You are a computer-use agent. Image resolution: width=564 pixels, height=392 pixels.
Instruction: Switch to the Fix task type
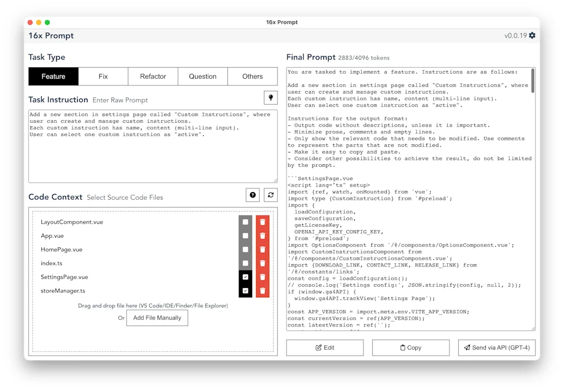[x=103, y=77]
